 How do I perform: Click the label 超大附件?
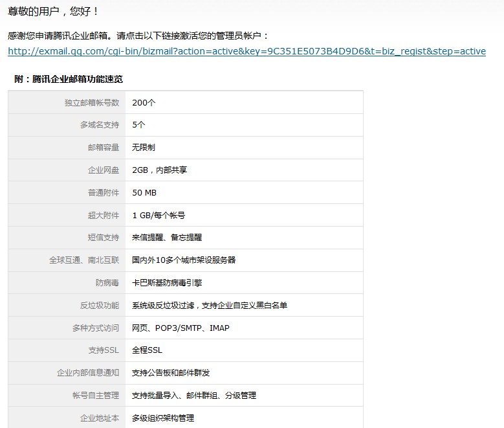tap(104, 215)
